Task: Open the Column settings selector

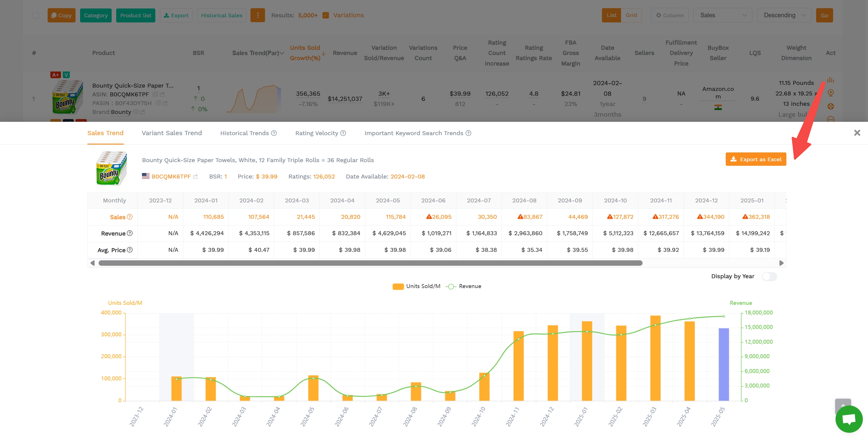Action: 670,15
